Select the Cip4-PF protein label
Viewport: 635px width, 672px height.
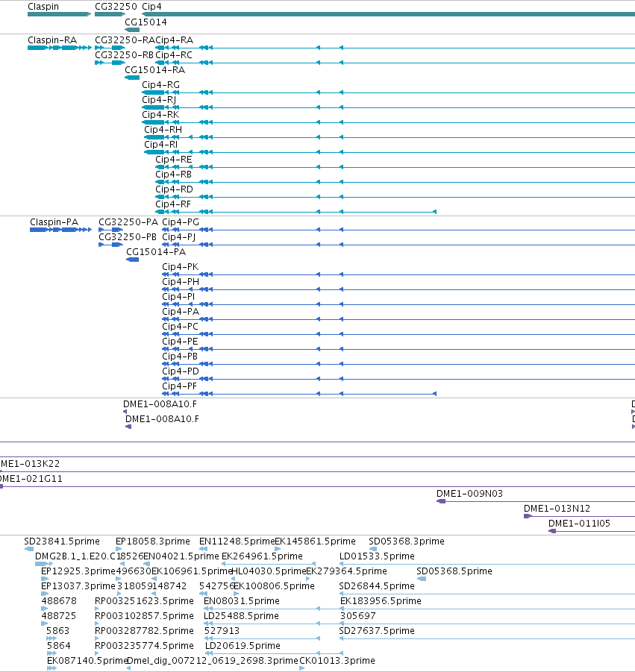pyautogui.click(x=179, y=386)
